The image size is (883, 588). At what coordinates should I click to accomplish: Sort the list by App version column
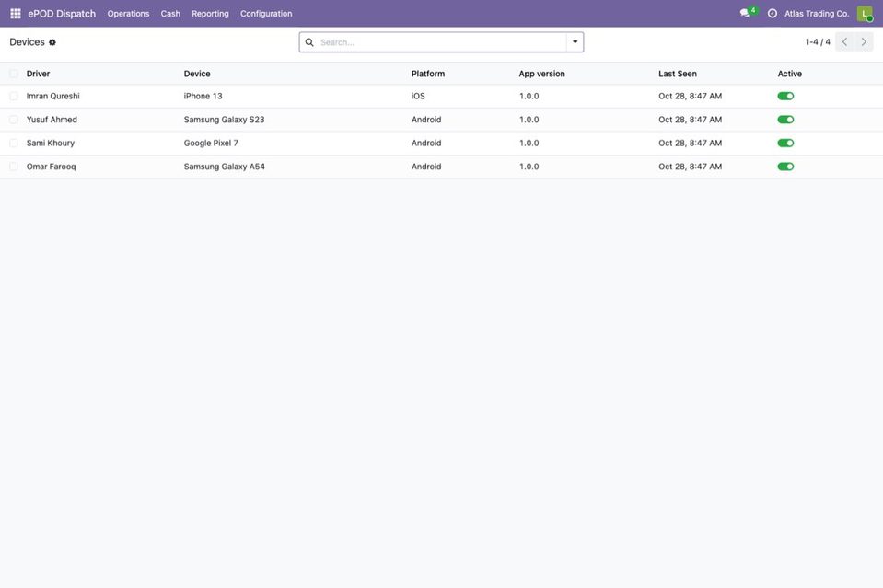[x=541, y=74]
